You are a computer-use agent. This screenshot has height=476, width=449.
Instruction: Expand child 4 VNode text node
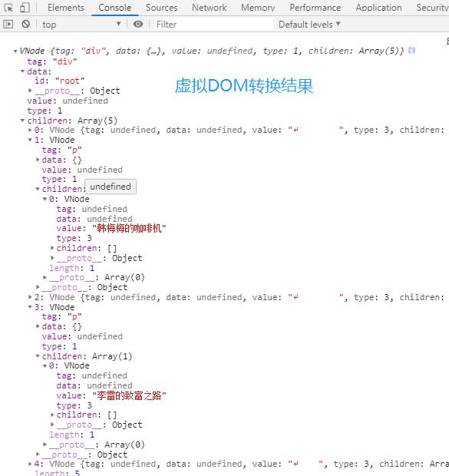(x=30, y=464)
